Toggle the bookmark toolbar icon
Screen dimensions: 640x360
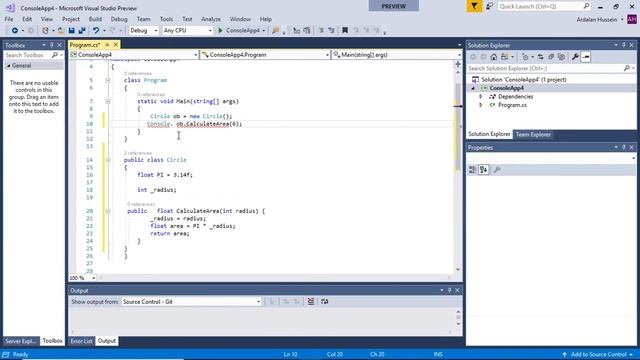tap(345, 31)
